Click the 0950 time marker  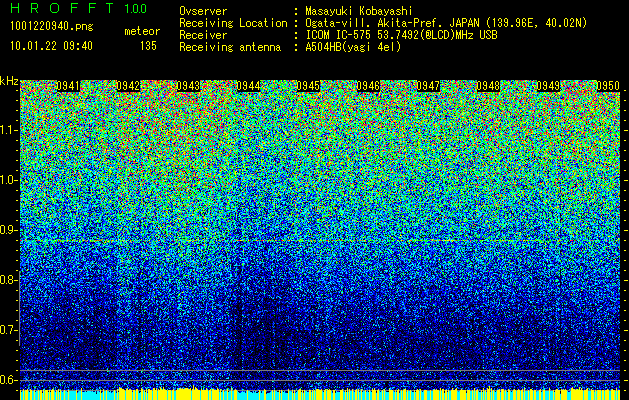coord(608,86)
